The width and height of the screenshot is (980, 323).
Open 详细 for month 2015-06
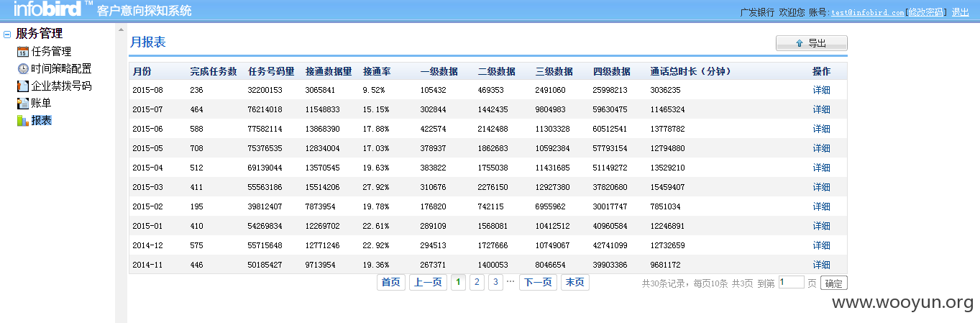click(x=821, y=129)
